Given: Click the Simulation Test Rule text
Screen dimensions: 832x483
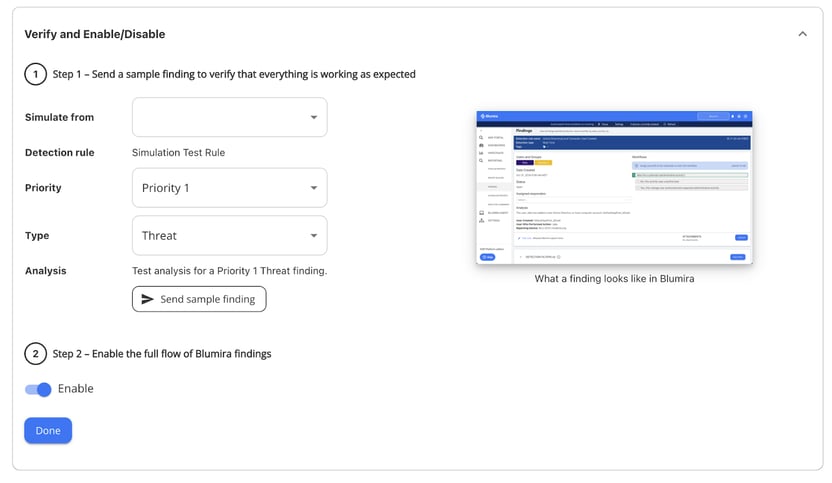Looking at the screenshot, I should pos(178,152).
